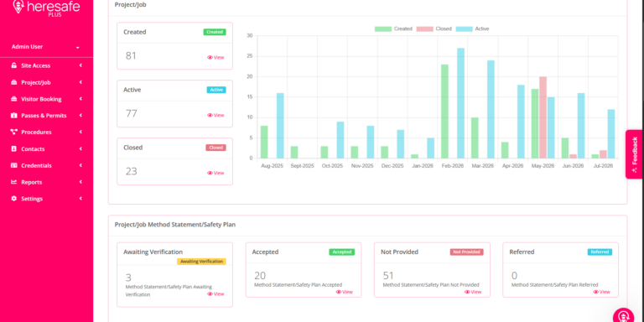Image resolution: width=644 pixels, height=322 pixels.
Task: Click the Passes & Permits badge icon
Action: (x=14, y=116)
